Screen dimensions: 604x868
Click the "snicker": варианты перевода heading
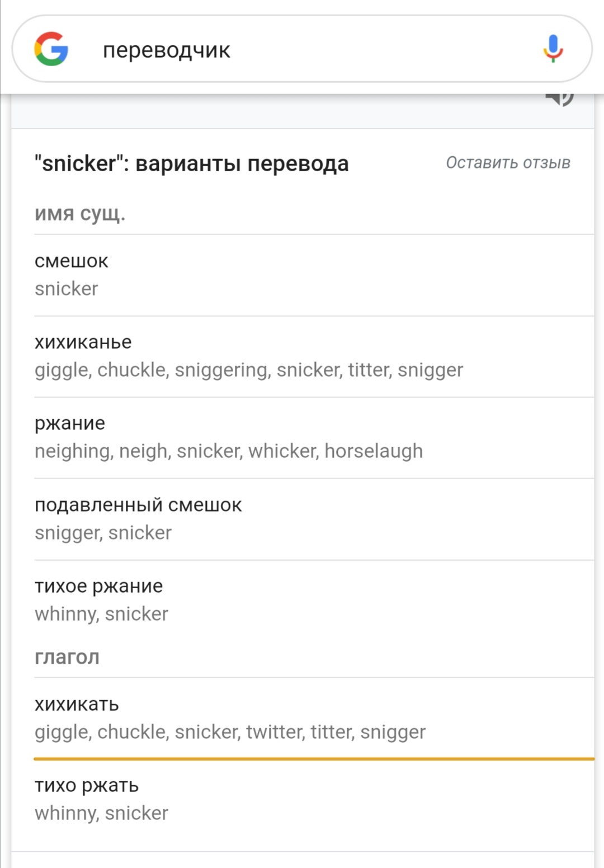[191, 163]
